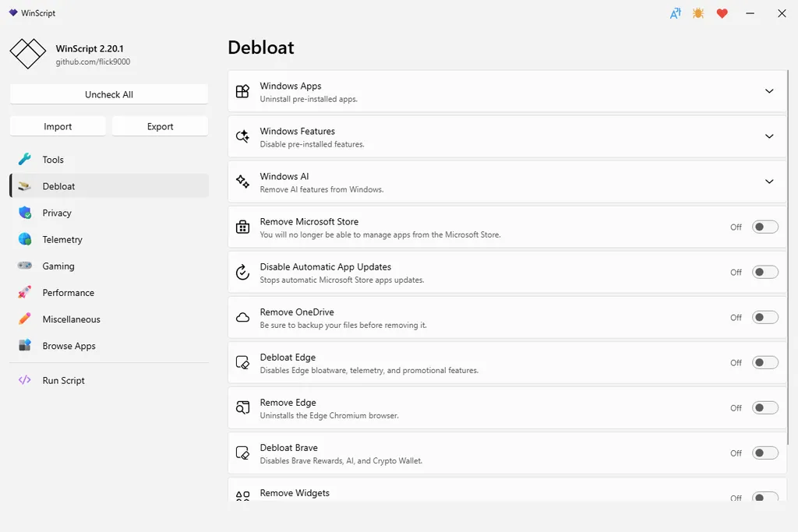Turn on Disable Automatic App Updates switch

pos(765,272)
